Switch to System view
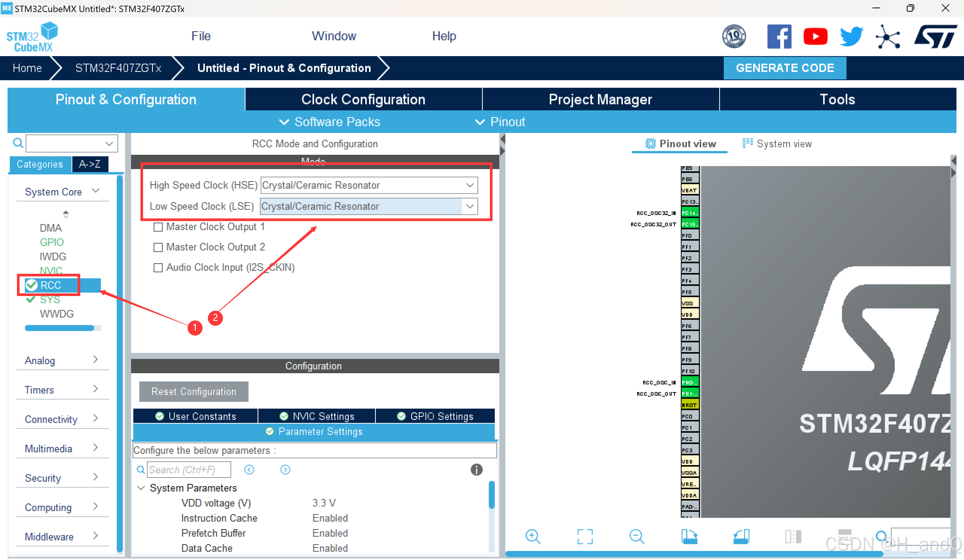964x560 pixels. click(x=776, y=144)
